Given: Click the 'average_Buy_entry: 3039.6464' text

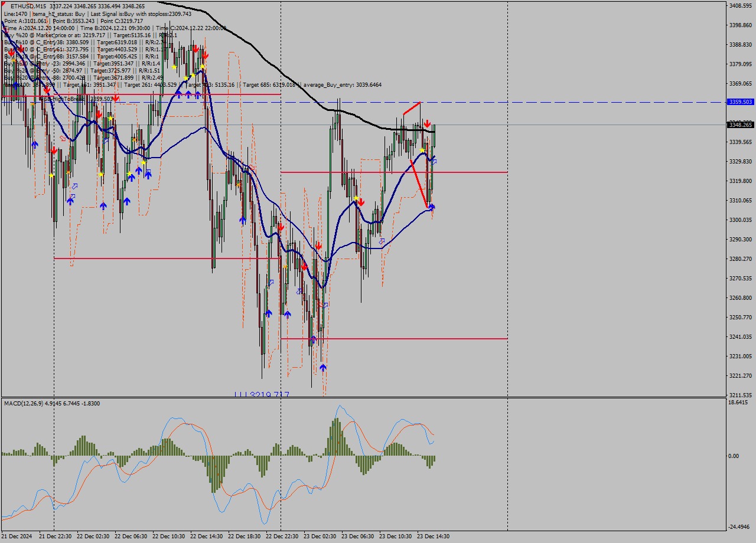Looking at the screenshot, I should point(343,85).
